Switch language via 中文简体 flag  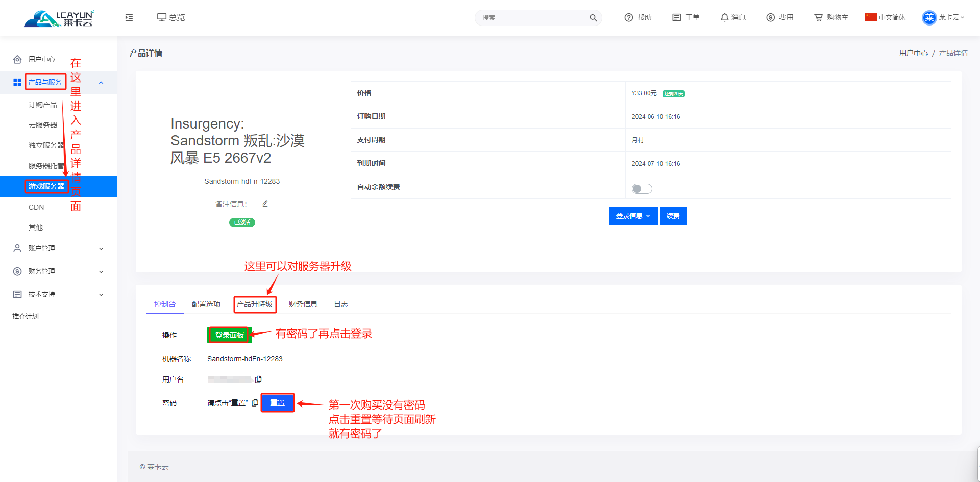pyautogui.click(x=885, y=17)
